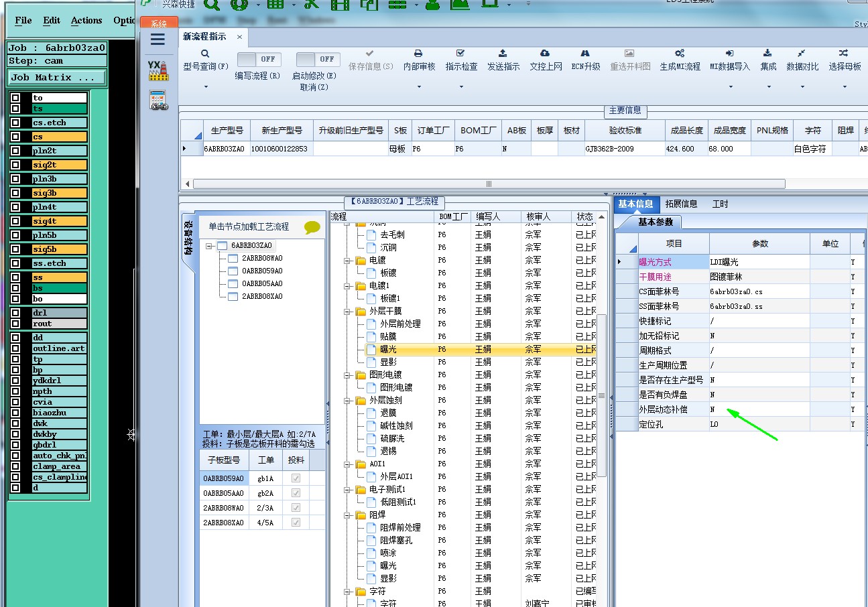Click the 外层AOI1 step document icon
This screenshot has height=607, width=868.
[x=371, y=476]
